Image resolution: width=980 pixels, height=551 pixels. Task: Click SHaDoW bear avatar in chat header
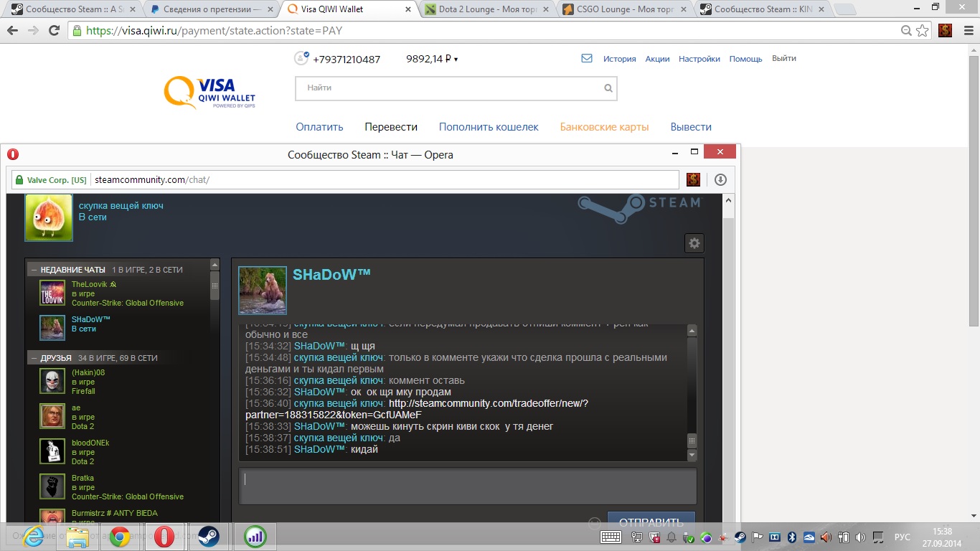(263, 291)
